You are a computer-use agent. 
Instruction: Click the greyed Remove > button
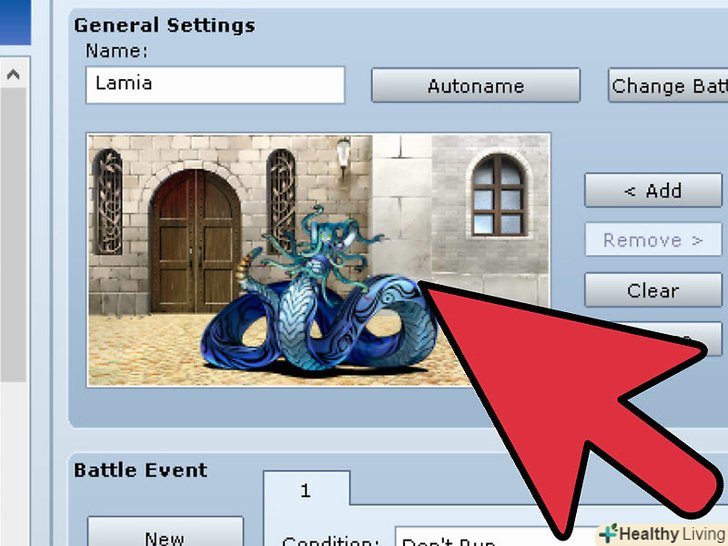[653, 240]
